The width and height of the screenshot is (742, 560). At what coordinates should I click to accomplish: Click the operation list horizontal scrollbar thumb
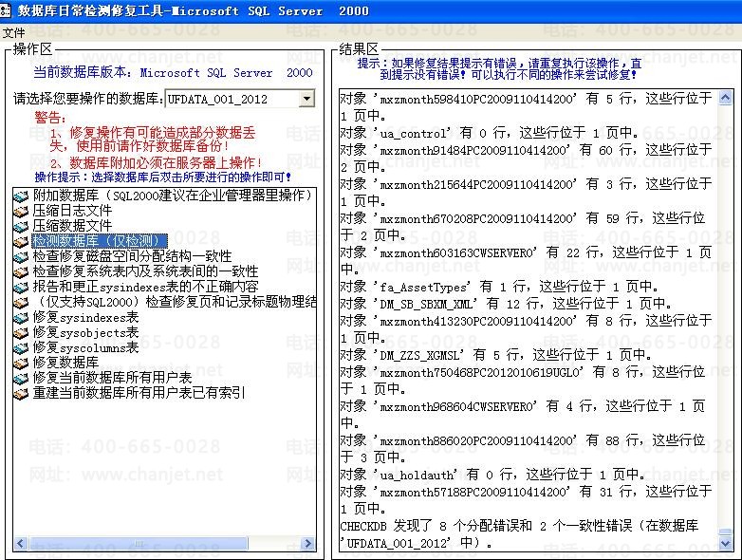[x=139, y=543]
